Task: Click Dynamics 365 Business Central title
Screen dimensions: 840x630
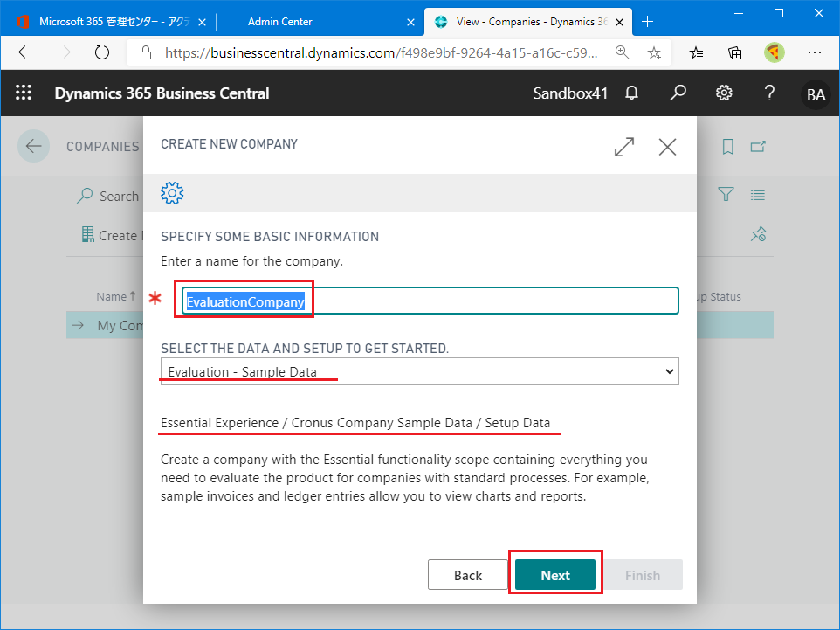Action: (162, 93)
